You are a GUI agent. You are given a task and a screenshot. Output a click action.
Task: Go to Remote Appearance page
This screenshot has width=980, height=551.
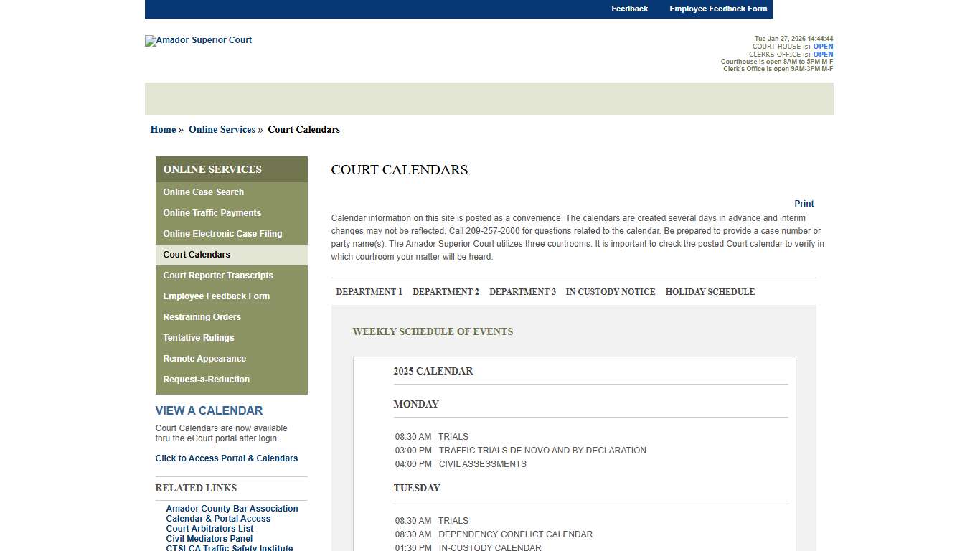[204, 358]
